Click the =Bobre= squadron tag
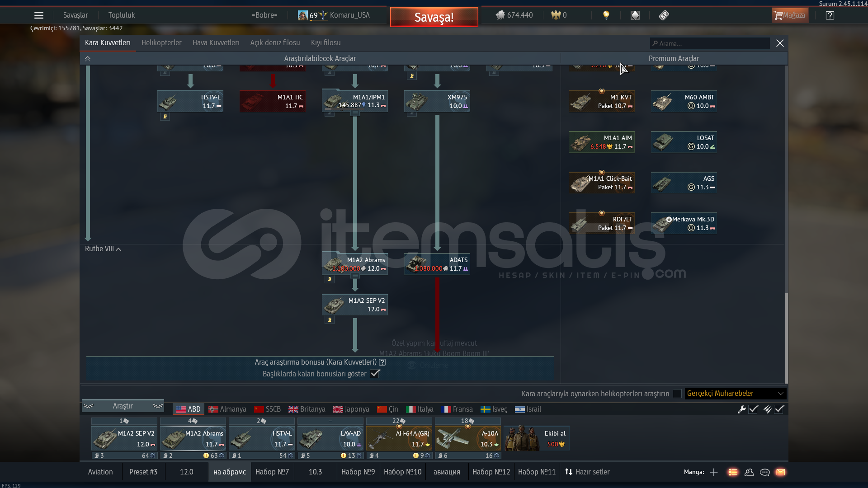 (x=264, y=15)
